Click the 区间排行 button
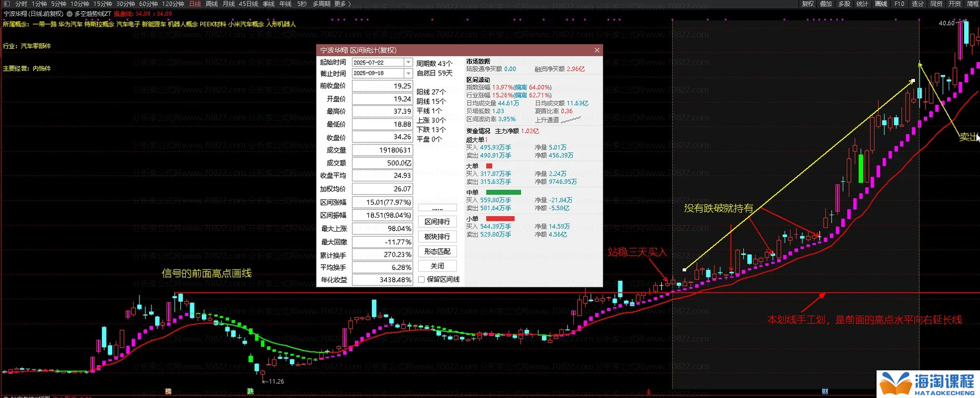 pos(437,222)
